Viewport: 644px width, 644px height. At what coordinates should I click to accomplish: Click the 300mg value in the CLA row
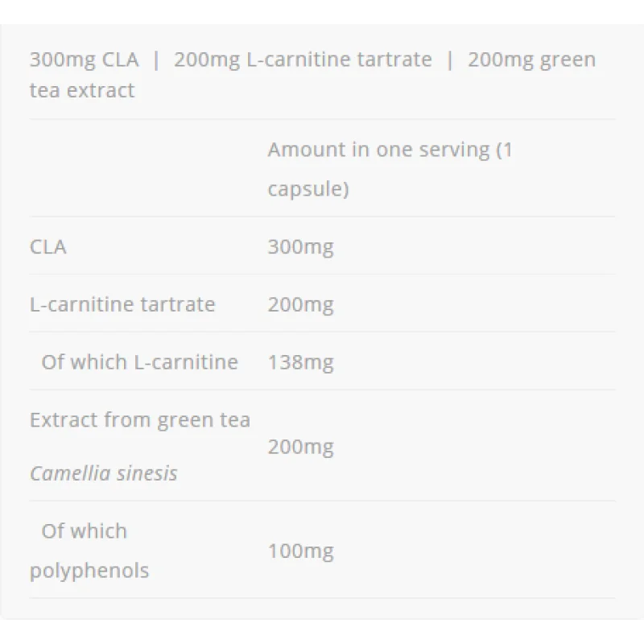click(x=300, y=247)
